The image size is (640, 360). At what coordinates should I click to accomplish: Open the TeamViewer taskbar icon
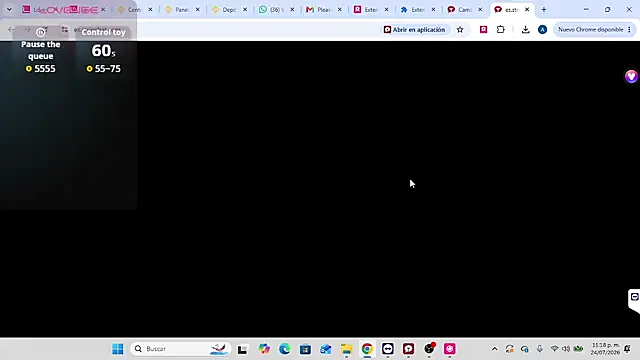[x=388, y=349]
